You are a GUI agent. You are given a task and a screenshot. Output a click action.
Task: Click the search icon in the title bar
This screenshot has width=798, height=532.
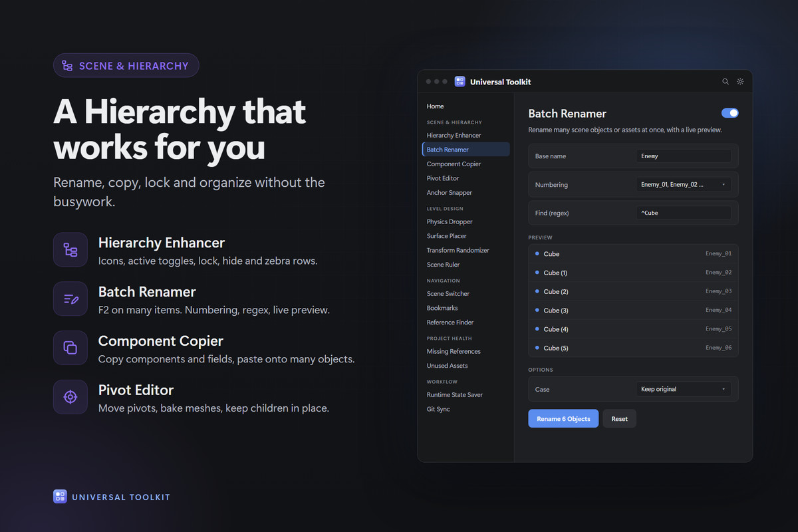point(726,82)
